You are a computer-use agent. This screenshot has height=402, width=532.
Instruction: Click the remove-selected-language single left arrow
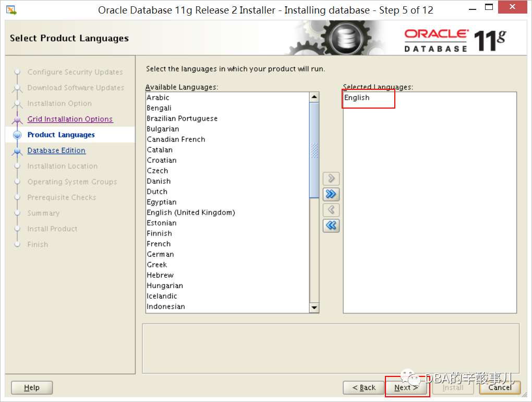[331, 210]
